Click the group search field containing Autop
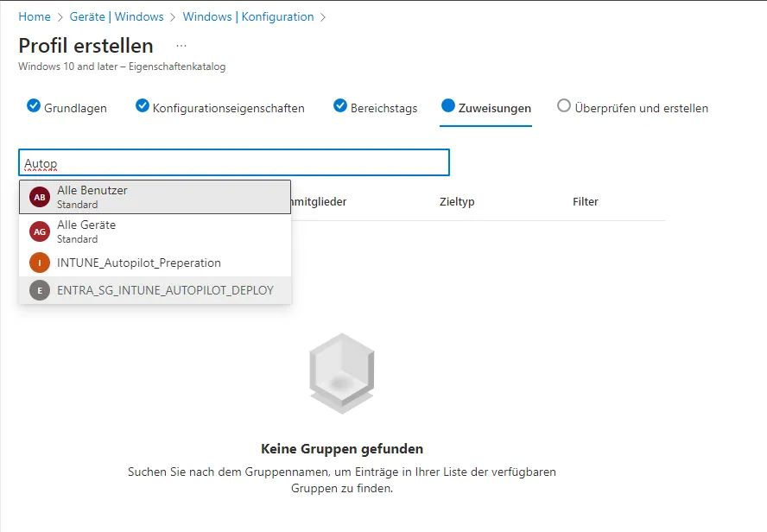 (x=234, y=162)
